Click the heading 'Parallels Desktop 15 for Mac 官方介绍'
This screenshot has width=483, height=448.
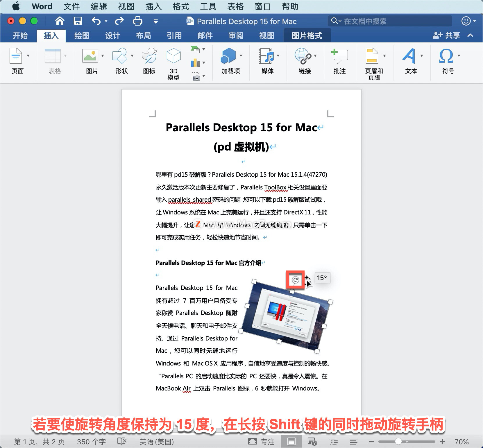click(x=208, y=263)
